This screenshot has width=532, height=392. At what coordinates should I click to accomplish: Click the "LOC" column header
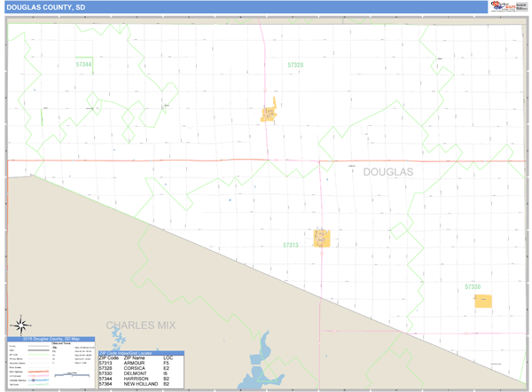[x=168, y=357]
